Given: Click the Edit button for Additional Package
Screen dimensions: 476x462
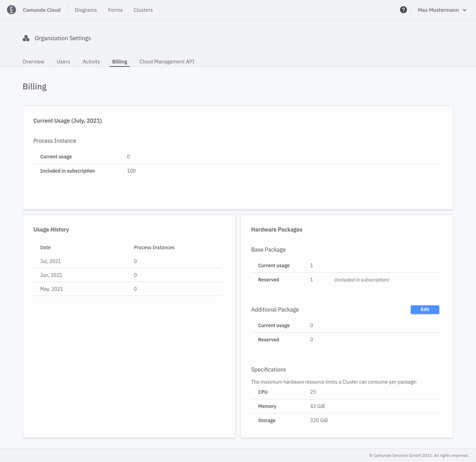Looking at the screenshot, I should pyautogui.click(x=425, y=310).
